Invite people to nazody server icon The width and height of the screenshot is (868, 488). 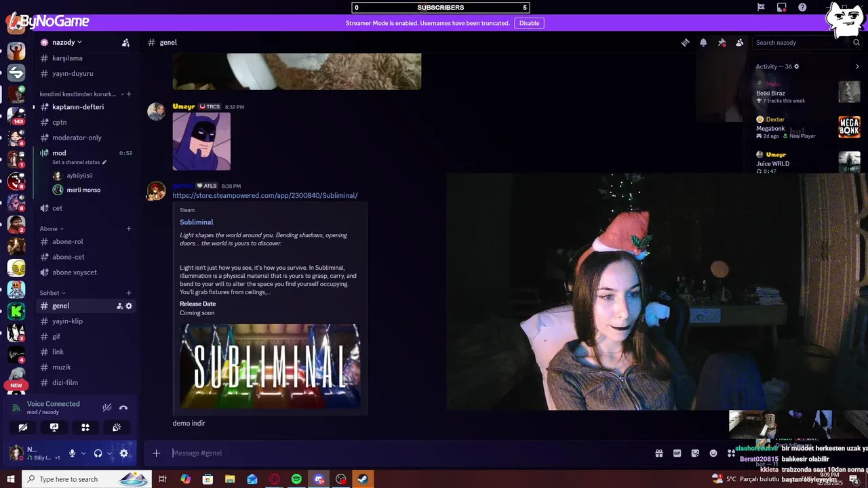(x=125, y=43)
